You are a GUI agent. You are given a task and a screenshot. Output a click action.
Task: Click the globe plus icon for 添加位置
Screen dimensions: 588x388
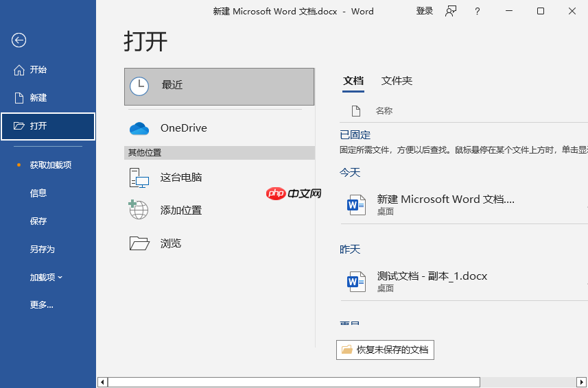pos(139,210)
